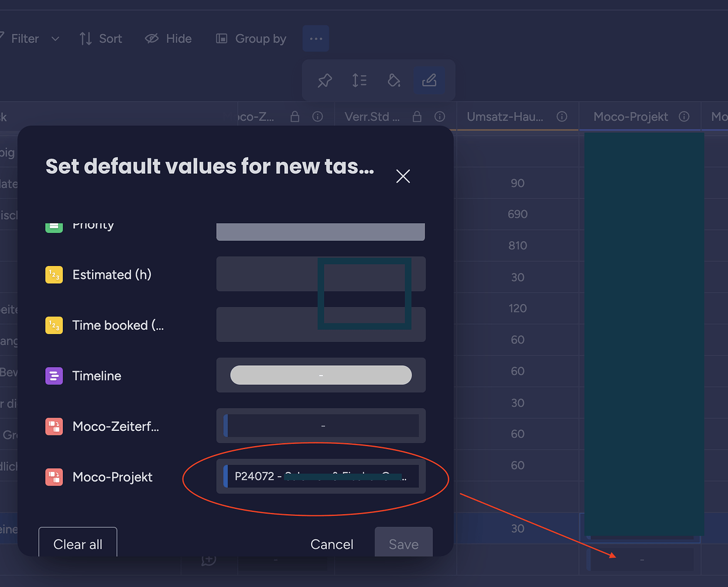Click the lock icon on Verr.Std column
Viewport: 728px width, 587px height.
(417, 116)
